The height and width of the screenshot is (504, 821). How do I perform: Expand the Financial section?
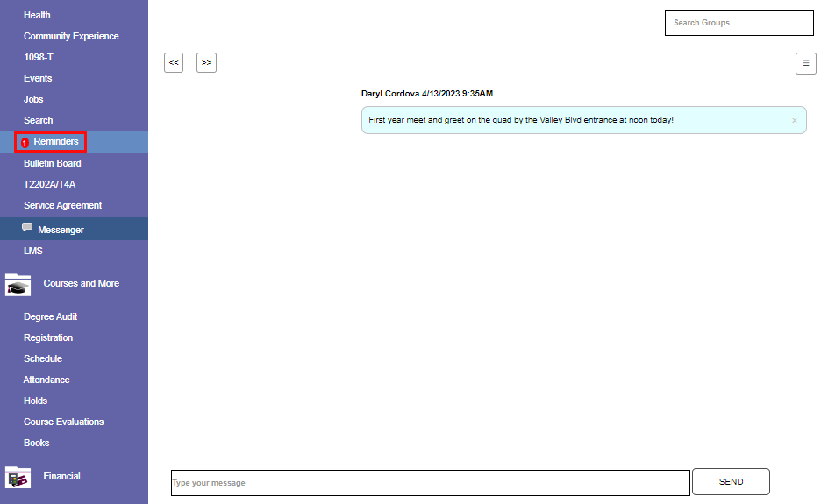point(61,476)
